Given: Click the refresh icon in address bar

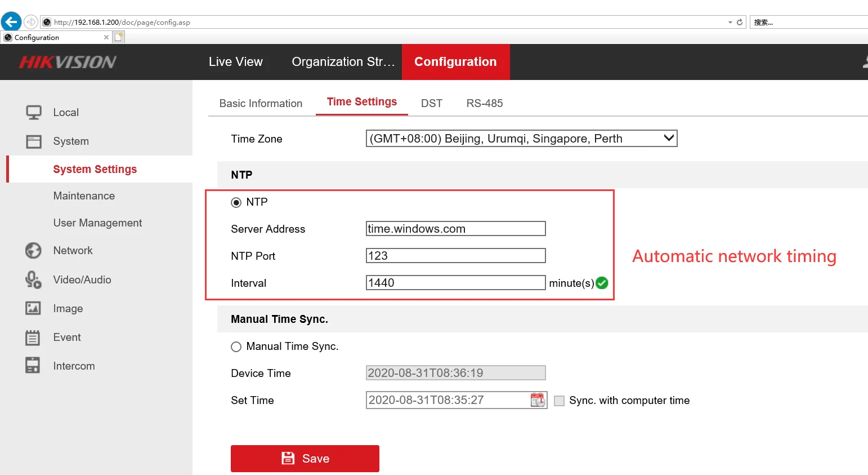Looking at the screenshot, I should [x=740, y=23].
